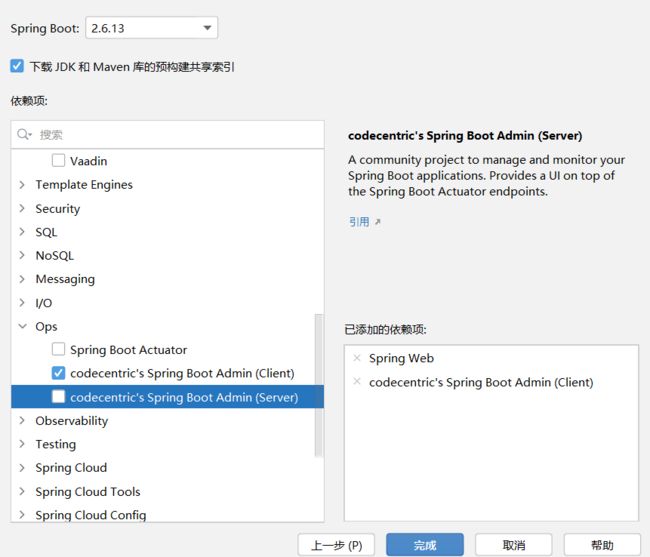Expand the Template Engines category
The height and width of the screenshot is (557, 650).
[x=22, y=184]
